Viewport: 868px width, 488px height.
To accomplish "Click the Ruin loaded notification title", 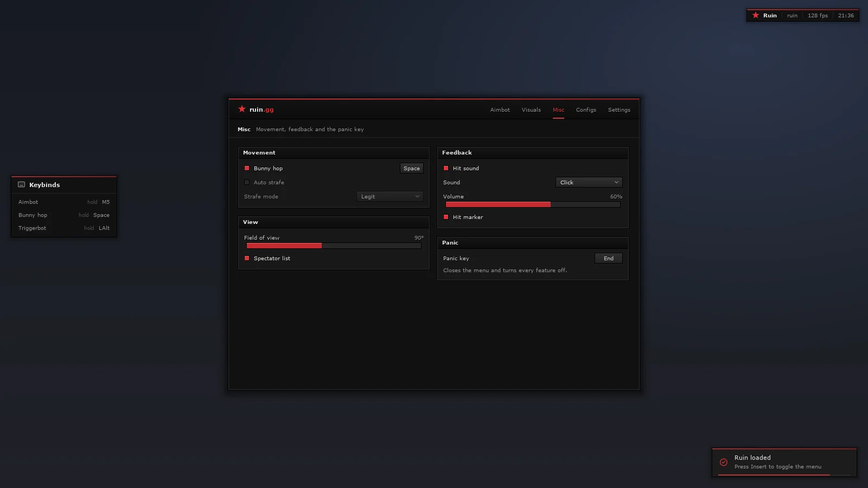I will pyautogui.click(x=752, y=458).
